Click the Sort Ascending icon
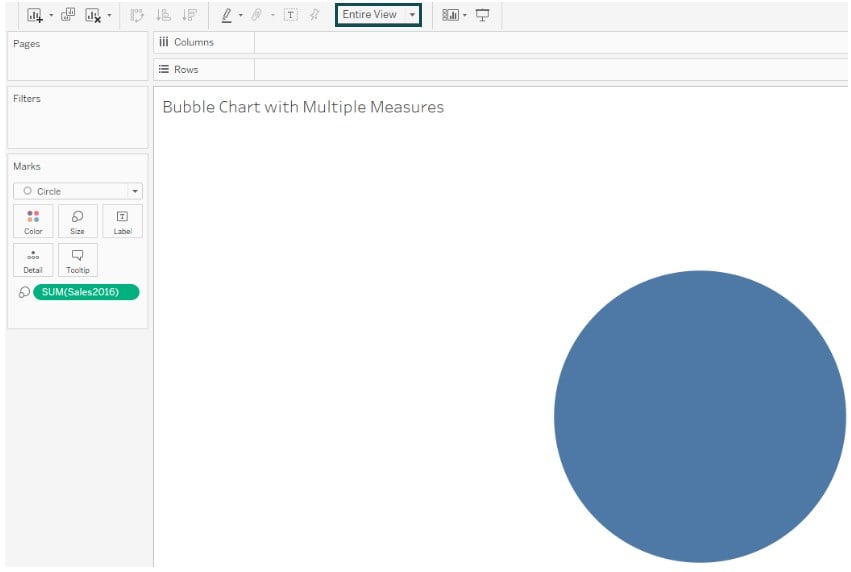This screenshot has height=572, width=851. [x=163, y=15]
